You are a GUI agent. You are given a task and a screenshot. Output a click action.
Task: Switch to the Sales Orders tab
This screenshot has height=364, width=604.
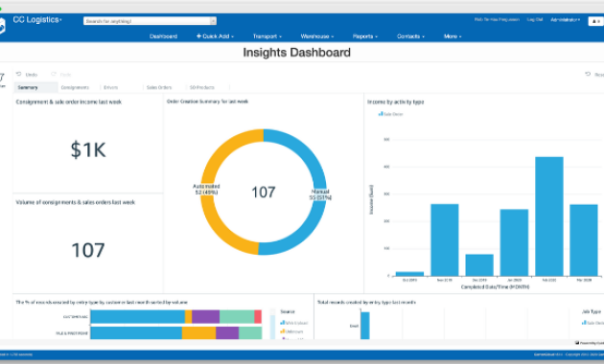tap(159, 87)
